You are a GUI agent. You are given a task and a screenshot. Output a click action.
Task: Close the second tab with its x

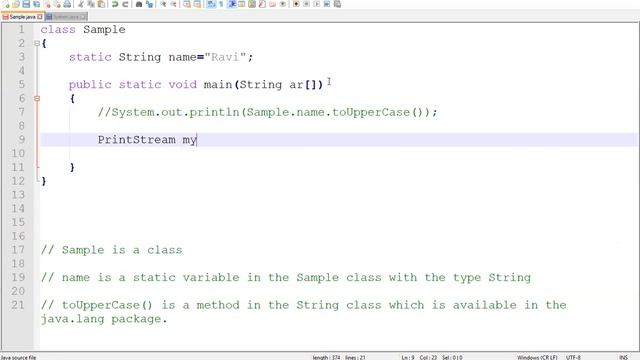83,17
